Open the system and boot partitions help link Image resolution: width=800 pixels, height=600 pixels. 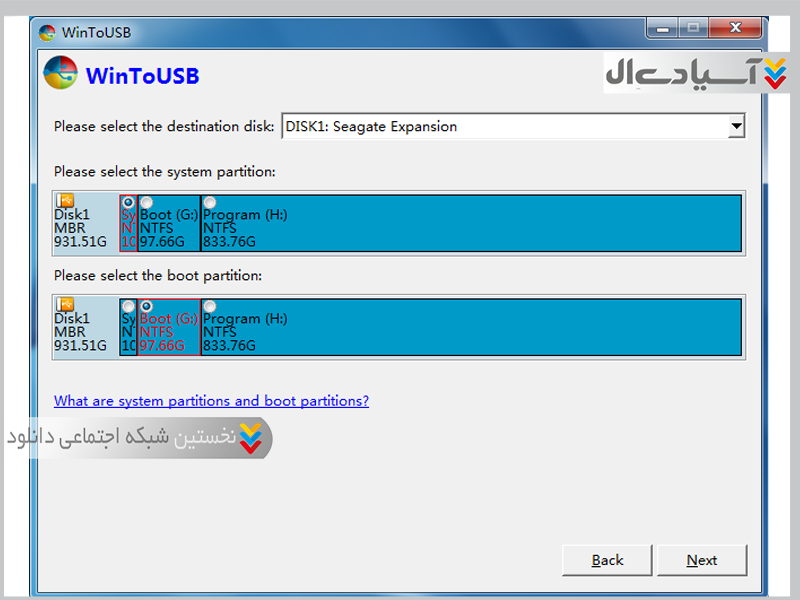(x=211, y=401)
